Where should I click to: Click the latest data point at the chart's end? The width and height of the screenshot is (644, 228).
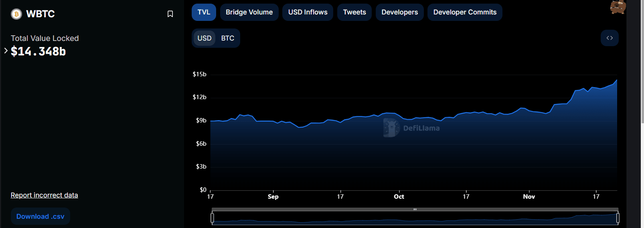point(617,80)
